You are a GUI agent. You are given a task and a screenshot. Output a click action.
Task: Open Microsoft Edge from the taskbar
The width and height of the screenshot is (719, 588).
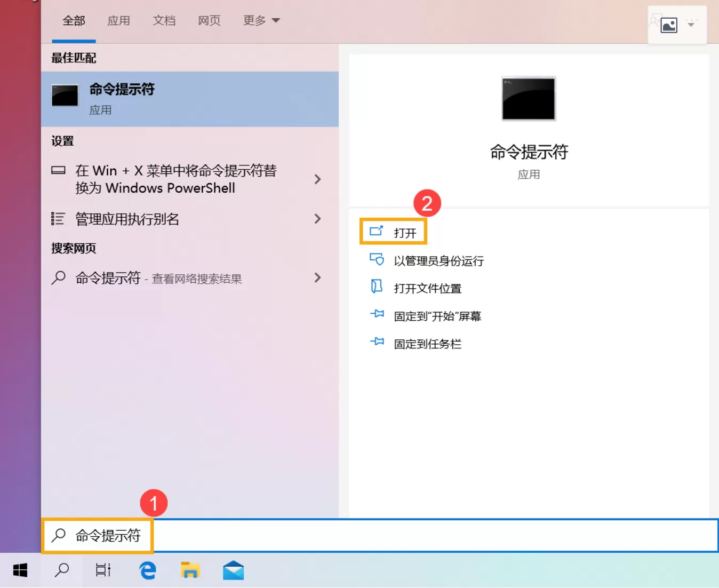click(147, 570)
